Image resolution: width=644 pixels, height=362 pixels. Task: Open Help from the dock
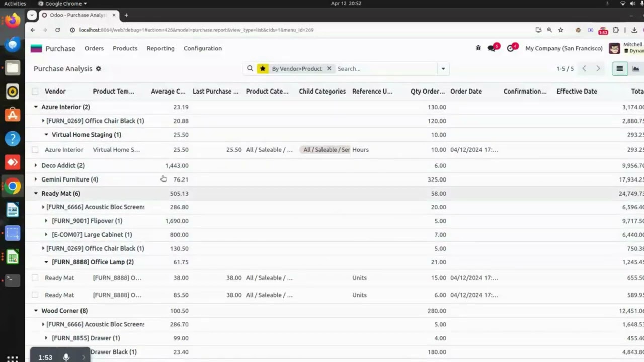click(x=13, y=139)
